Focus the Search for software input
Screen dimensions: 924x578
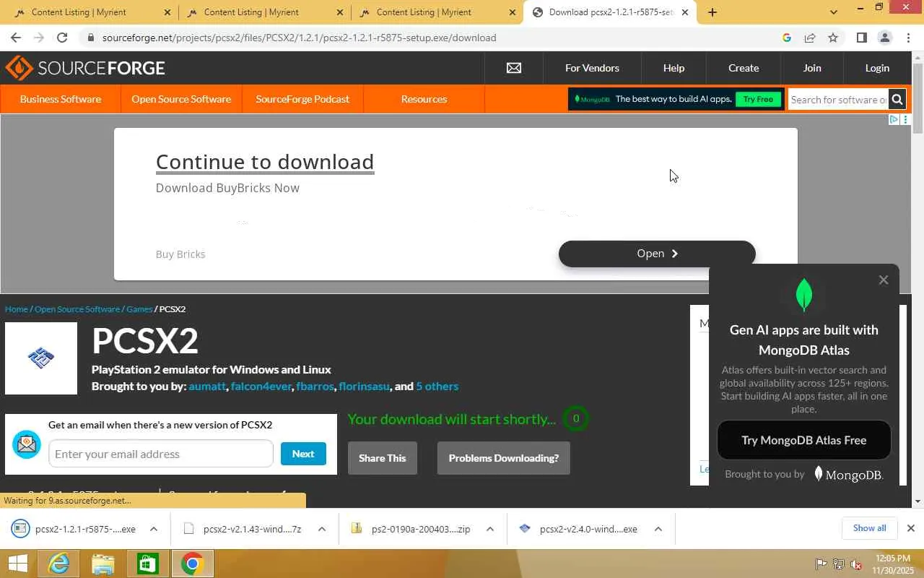838,100
